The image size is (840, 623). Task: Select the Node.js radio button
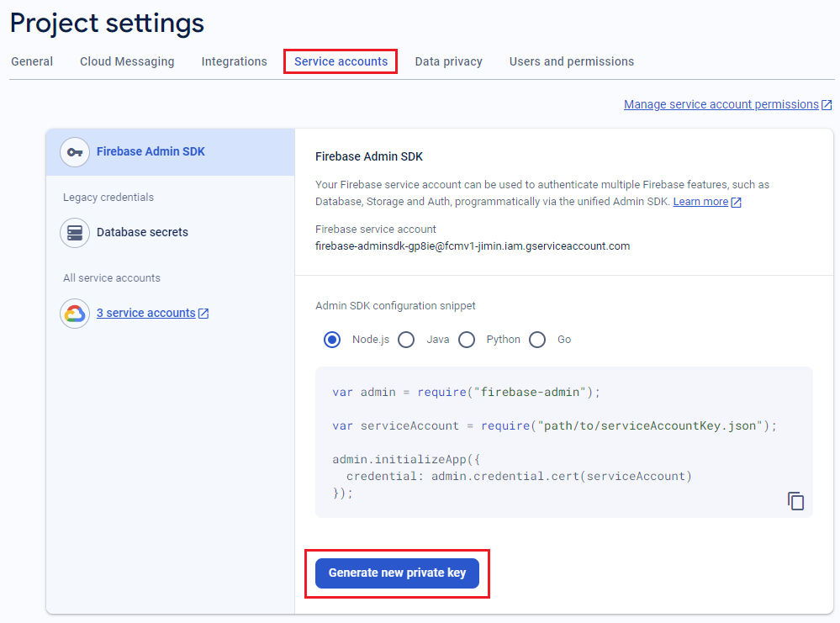point(332,340)
